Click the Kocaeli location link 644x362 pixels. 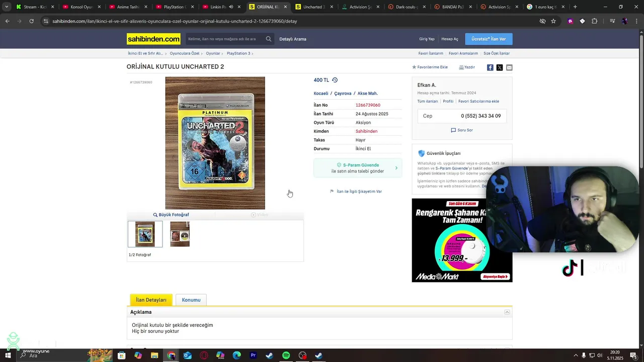coord(321,94)
